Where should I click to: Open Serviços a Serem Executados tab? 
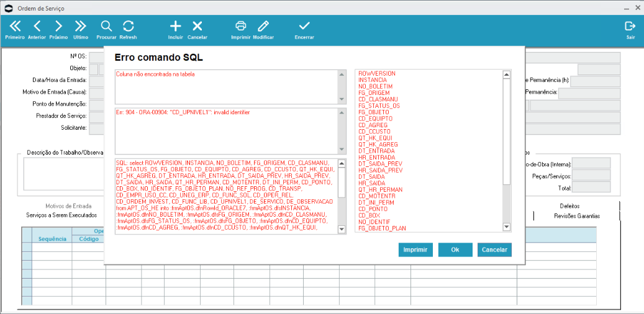[x=61, y=215]
